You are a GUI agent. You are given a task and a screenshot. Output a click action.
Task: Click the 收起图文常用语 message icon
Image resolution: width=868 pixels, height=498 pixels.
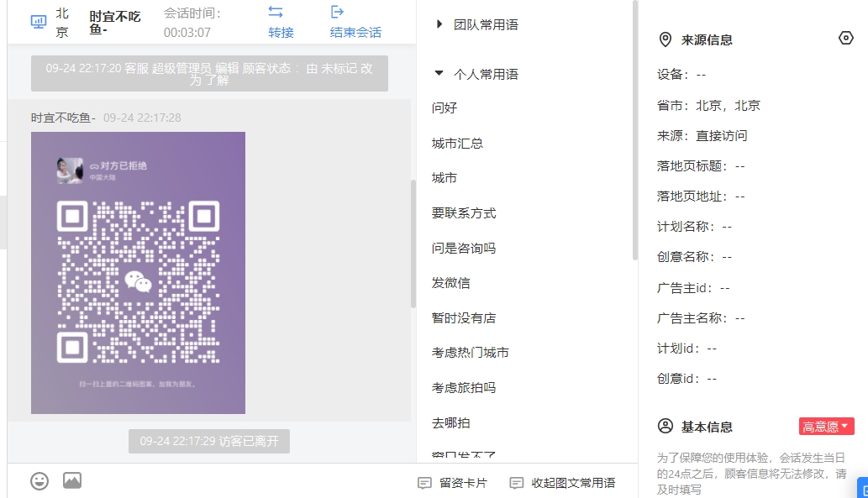pos(516,483)
